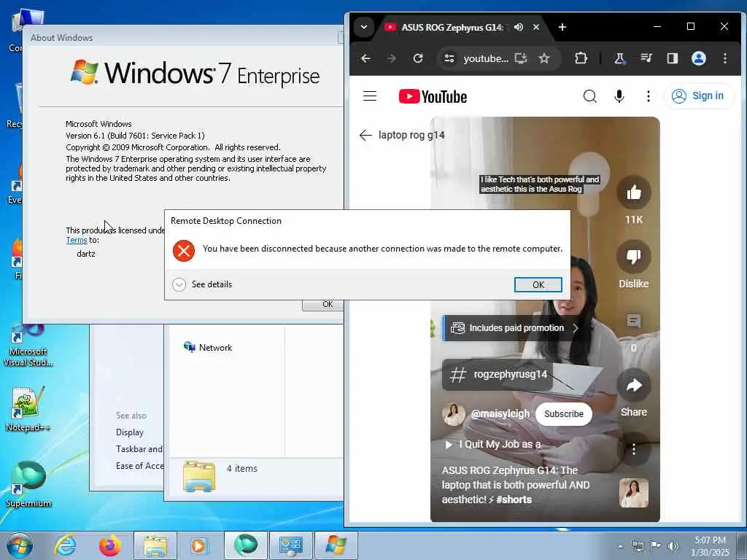Open the @maisyleigh channel name
This screenshot has height=560, width=747.
[x=500, y=414]
